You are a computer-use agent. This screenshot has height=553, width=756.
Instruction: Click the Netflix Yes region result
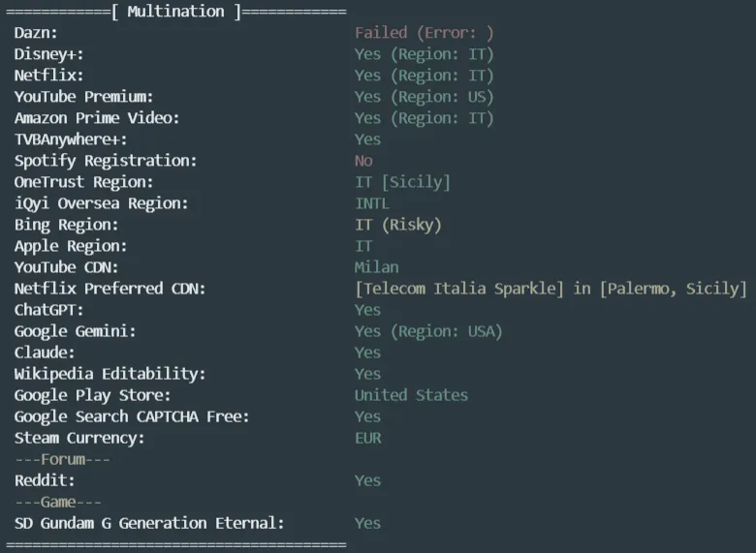424,76
